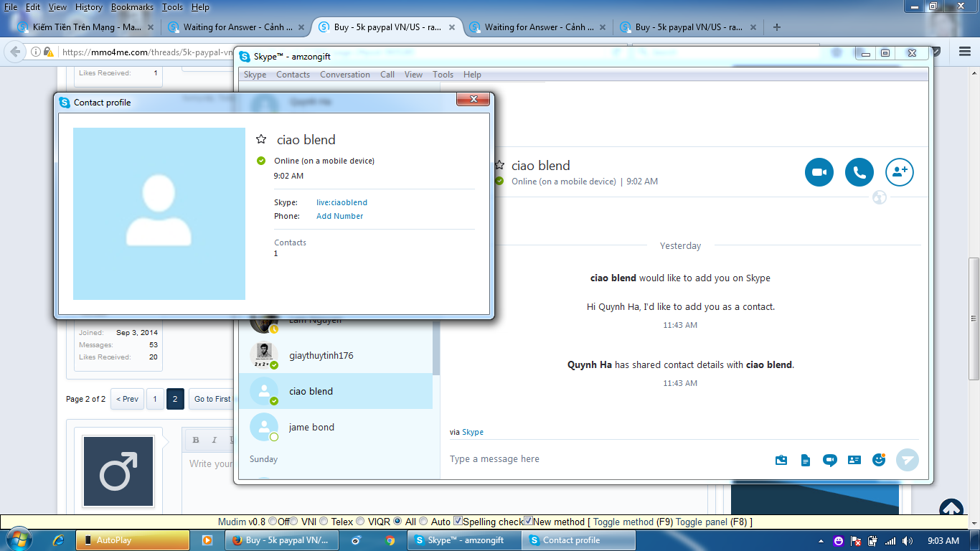This screenshot has height=551, width=980.
Task: Open the Call menu in Skype
Action: point(387,75)
